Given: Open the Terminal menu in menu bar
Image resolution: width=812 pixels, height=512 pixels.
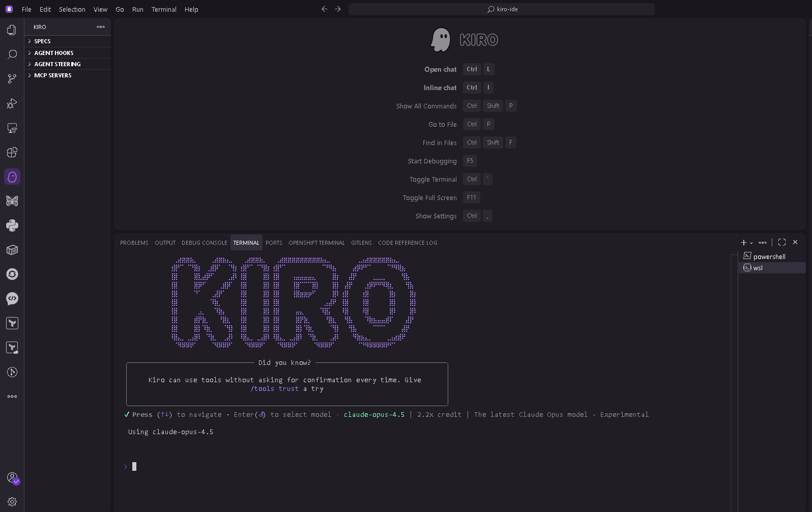Looking at the screenshot, I should click(164, 9).
